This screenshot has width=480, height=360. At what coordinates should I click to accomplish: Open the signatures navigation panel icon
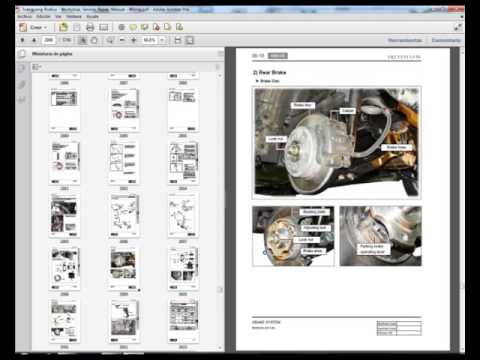click(22, 99)
